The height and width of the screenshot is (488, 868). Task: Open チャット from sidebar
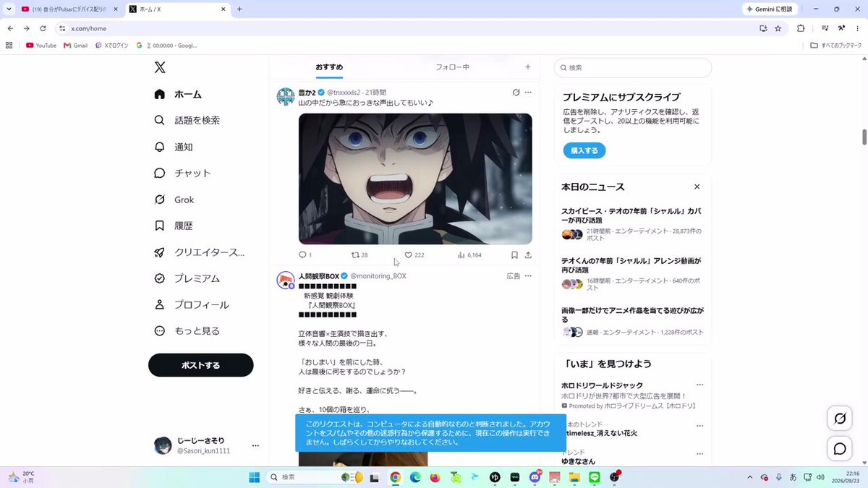coord(182,174)
